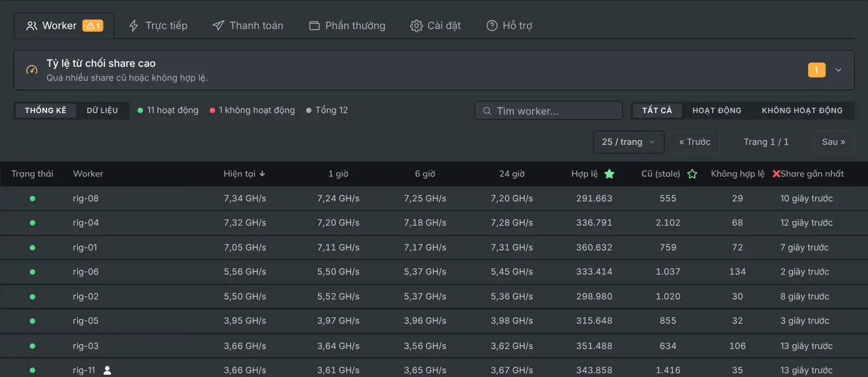
Task: Click the green status dot for rig-01
Action: click(32, 248)
